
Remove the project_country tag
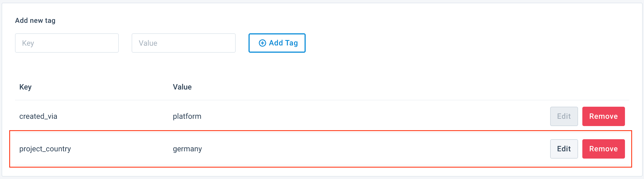coord(603,149)
